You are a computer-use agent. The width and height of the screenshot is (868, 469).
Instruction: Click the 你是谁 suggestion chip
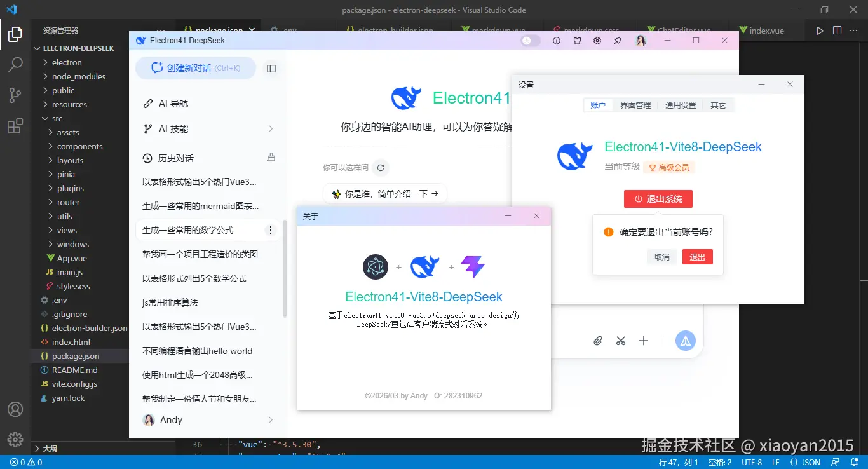tap(384, 193)
